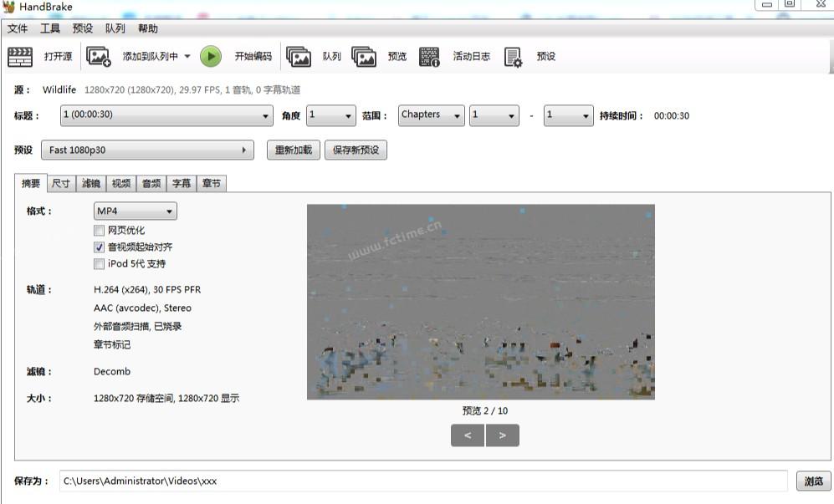Click the Open Source clapperboard icon

[20, 57]
